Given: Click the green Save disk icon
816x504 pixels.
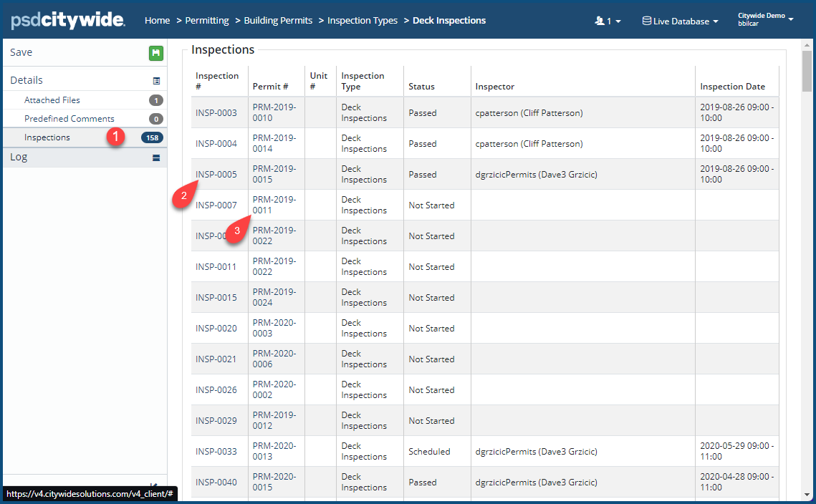Looking at the screenshot, I should pos(155,53).
